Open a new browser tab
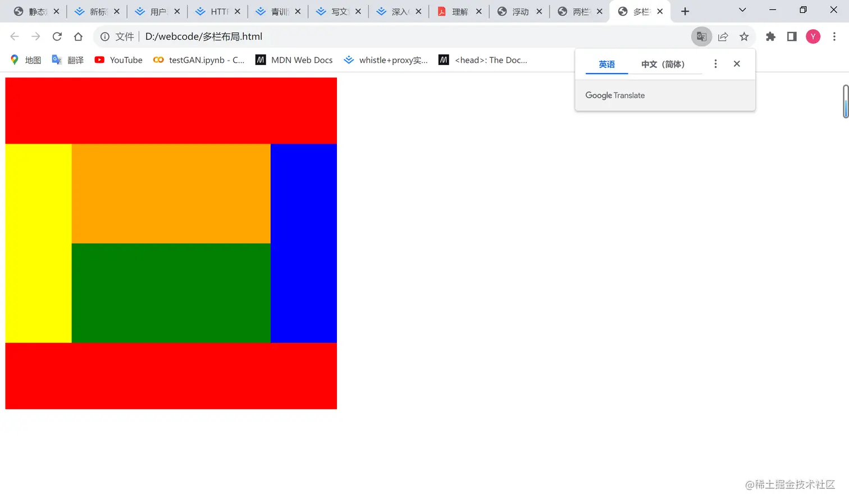849x504 pixels. 685,11
